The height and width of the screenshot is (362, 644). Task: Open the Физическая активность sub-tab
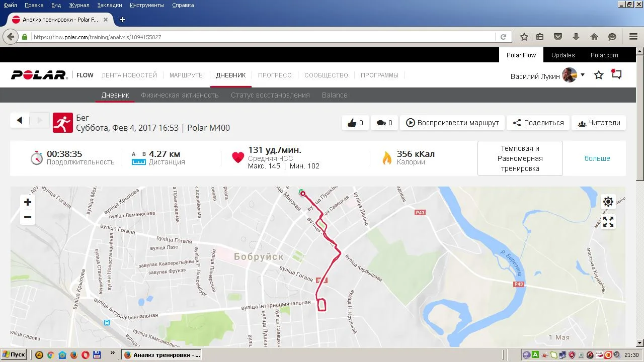[x=180, y=95]
